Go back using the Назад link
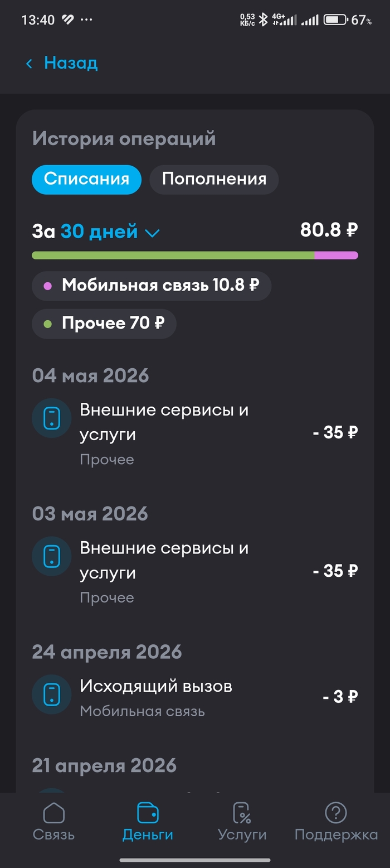The width and height of the screenshot is (390, 868). (71, 63)
